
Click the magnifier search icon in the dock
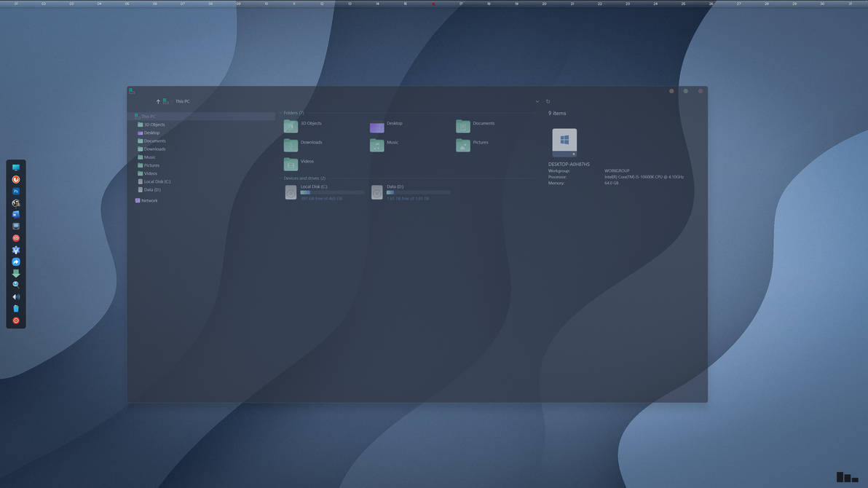pos(16,285)
